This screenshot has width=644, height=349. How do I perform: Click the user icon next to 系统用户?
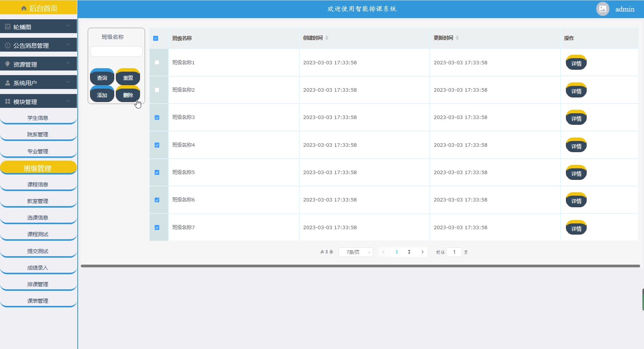point(8,83)
